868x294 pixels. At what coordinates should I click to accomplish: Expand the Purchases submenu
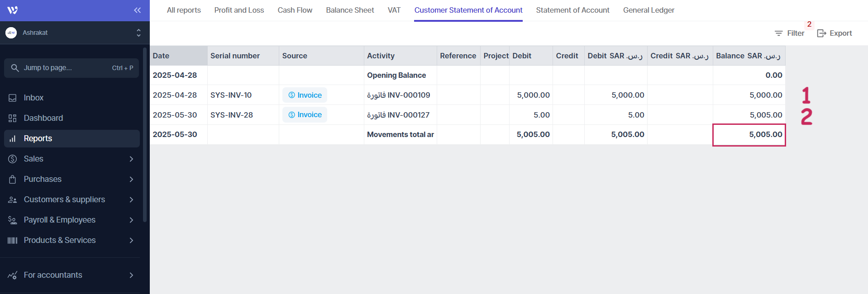pos(131,179)
